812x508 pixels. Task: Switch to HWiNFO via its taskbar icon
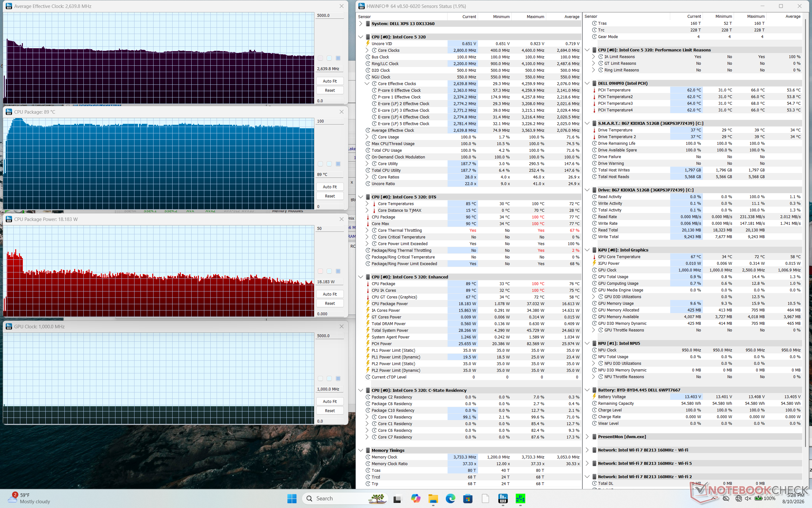[x=503, y=498]
